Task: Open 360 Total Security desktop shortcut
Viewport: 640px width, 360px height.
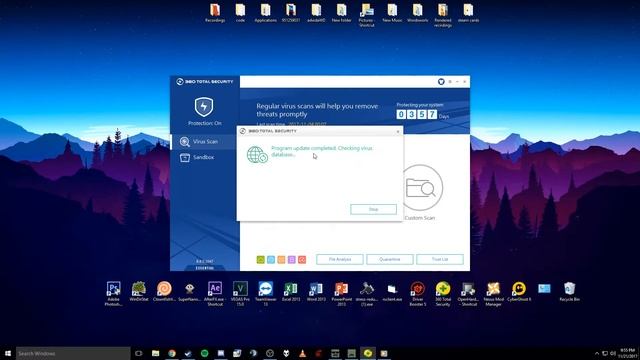Action: point(443,293)
